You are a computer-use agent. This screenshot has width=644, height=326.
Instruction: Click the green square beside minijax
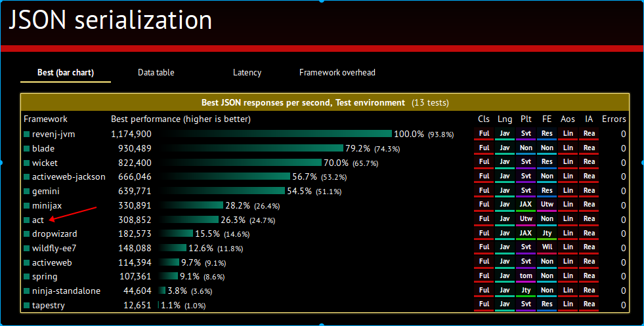click(x=27, y=205)
